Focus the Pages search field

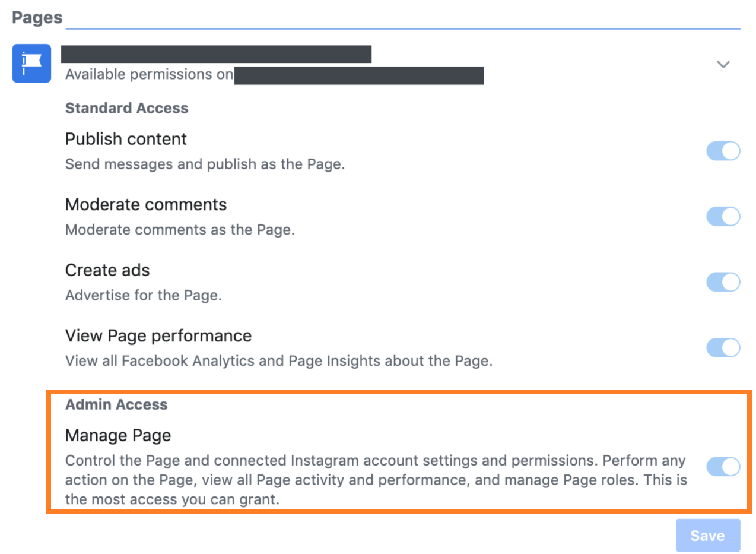pos(403,18)
